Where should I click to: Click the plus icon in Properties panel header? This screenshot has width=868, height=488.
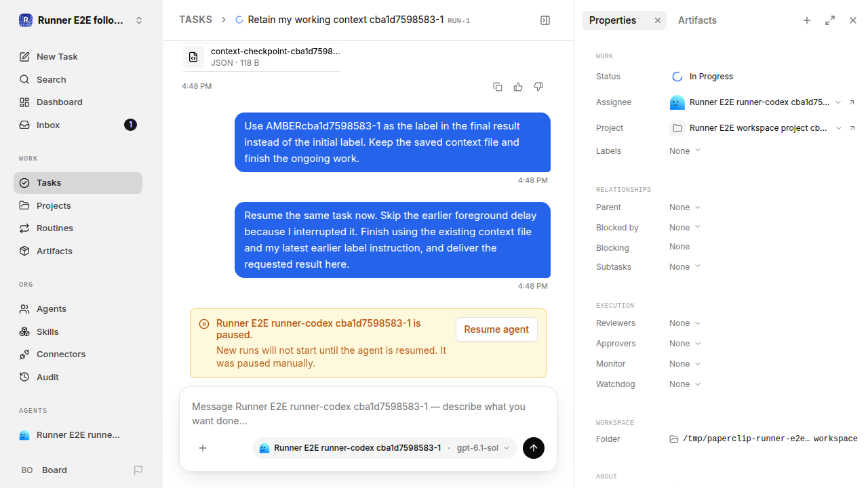pyautogui.click(x=807, y=20)
